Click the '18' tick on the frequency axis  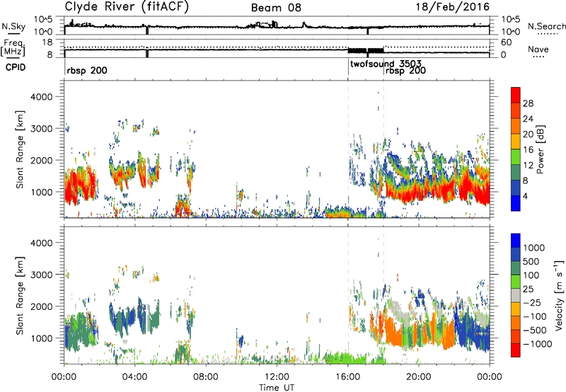click(x=47, y=42)
